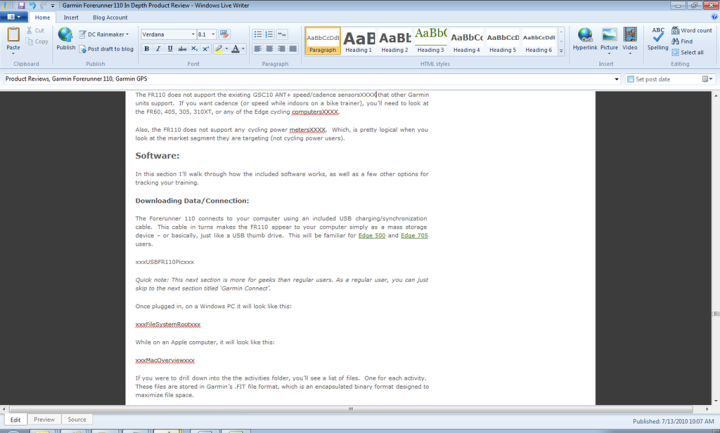Toggle superscript formatting
Viewport: 720px width, 433px height.
pos(206,49)
